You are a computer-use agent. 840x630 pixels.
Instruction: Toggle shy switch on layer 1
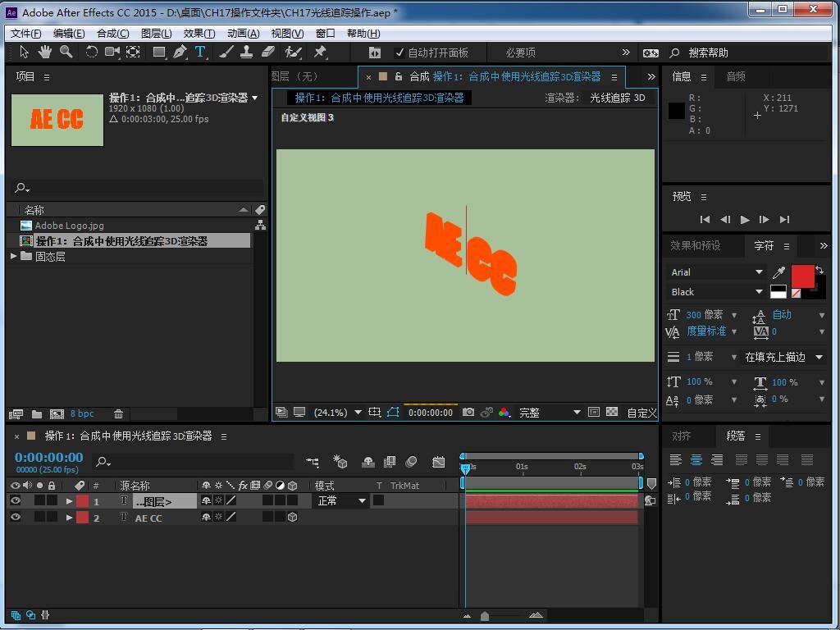coord(206,500)
